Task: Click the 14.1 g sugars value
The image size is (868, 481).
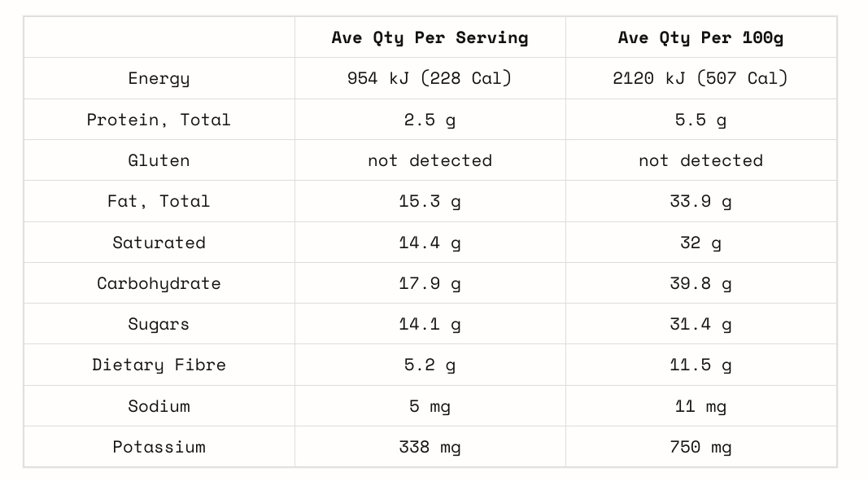Action: click(x=430, y=324)
